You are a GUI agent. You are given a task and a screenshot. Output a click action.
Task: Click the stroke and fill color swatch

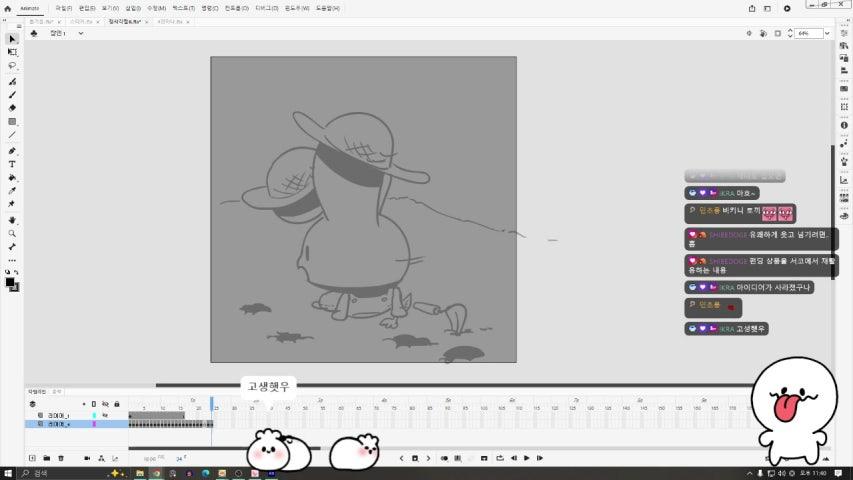point(12,284)
